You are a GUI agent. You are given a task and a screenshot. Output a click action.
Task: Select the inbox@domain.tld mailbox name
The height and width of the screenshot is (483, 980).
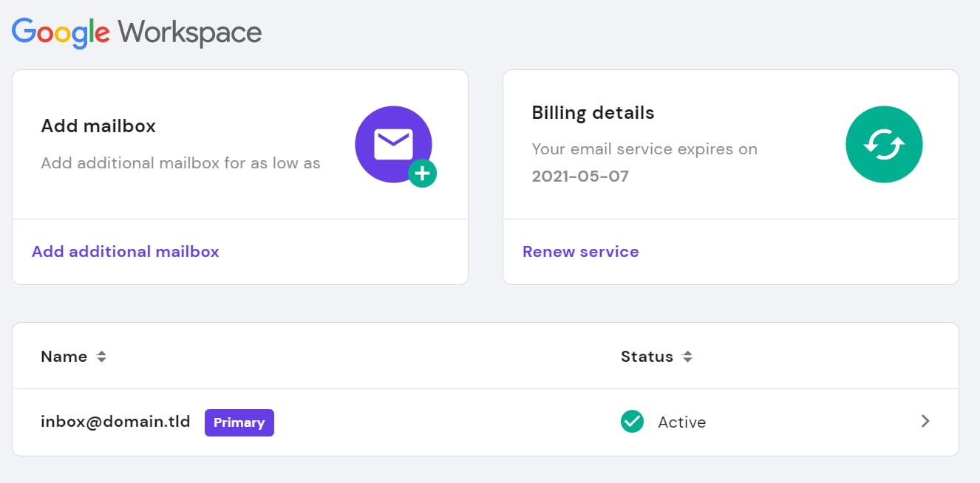click(x=115, y=422)
